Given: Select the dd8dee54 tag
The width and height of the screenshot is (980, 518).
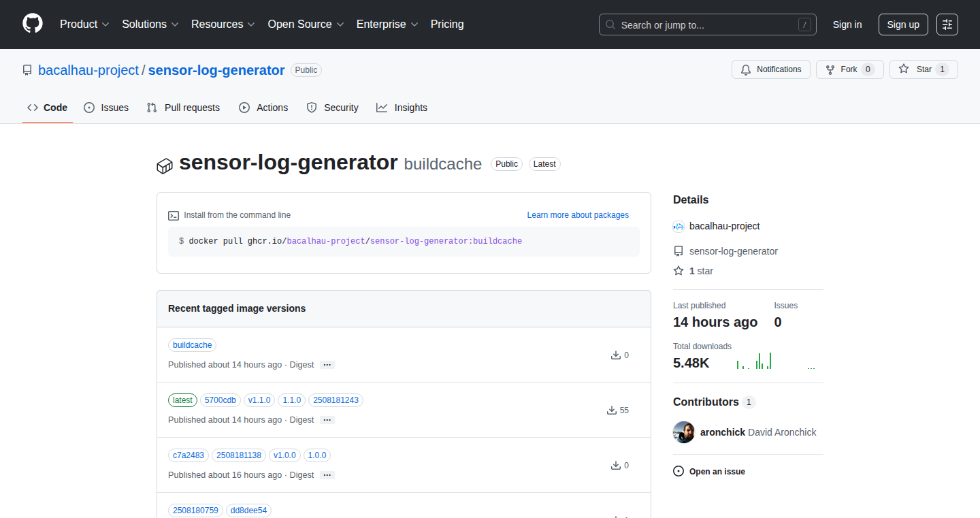Looking at the screenshot, I should 248,511.
